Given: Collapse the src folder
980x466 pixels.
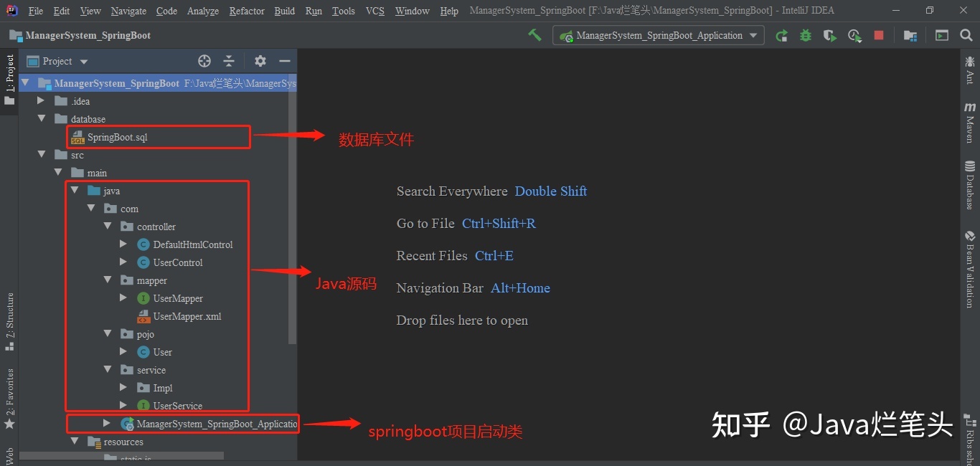Looking at the screenshot, I should pyautogui.click(x=42, y=155).
